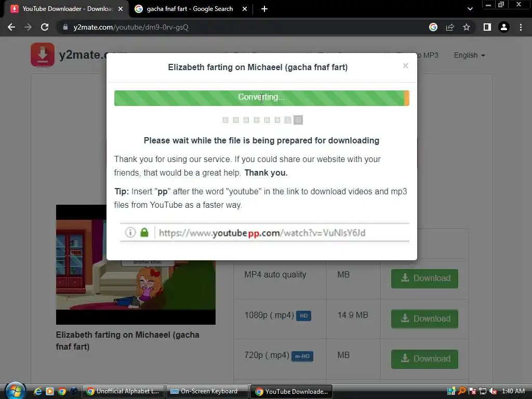Click the network tray icon
The image size is (532, 399).
483,391
